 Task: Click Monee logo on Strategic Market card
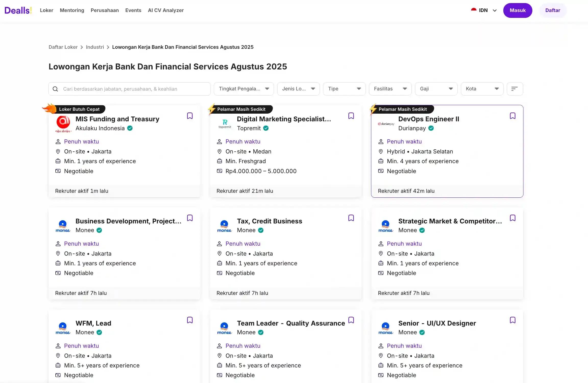pyautogui.click(x=386, y=226)
